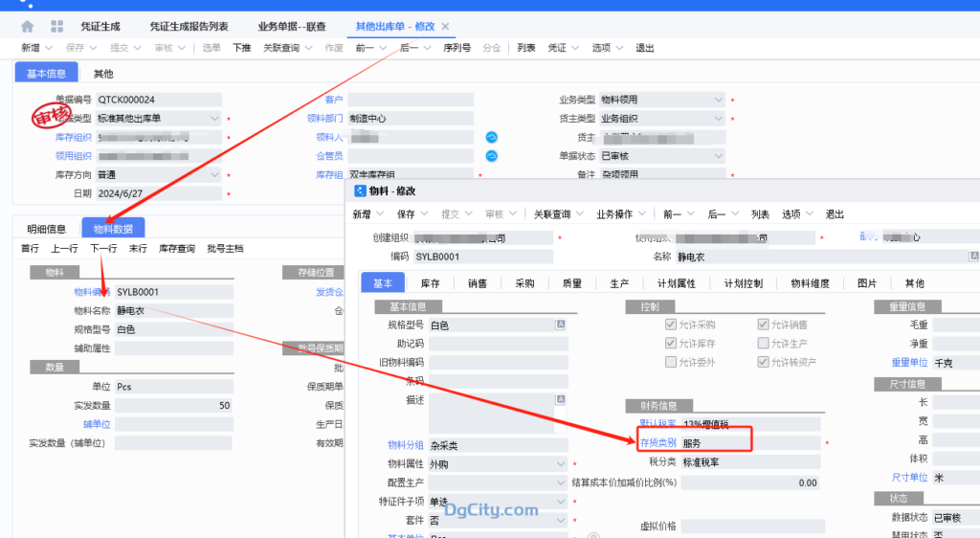Screen dimensions: 980x538
Task: Click 下推 in the outbound toolbar
Action: pos(242,48)
